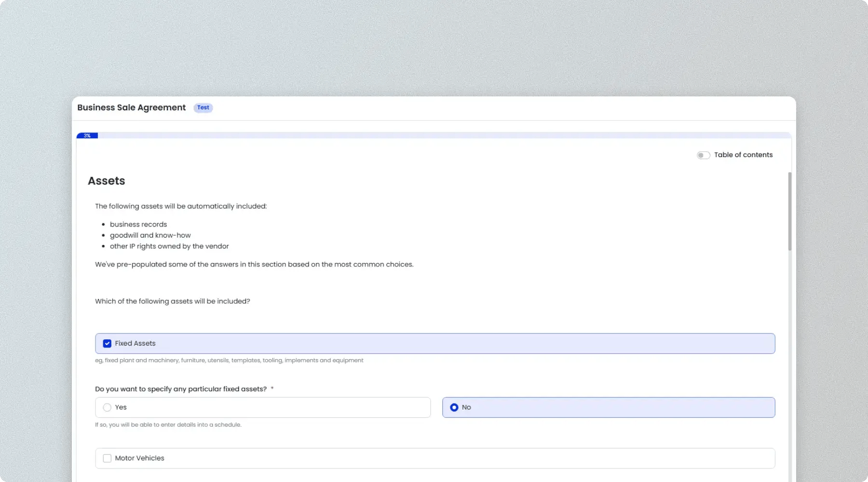Click the vertical scrollbar thumb
This screenshot has width=868, height=482.
789,211
